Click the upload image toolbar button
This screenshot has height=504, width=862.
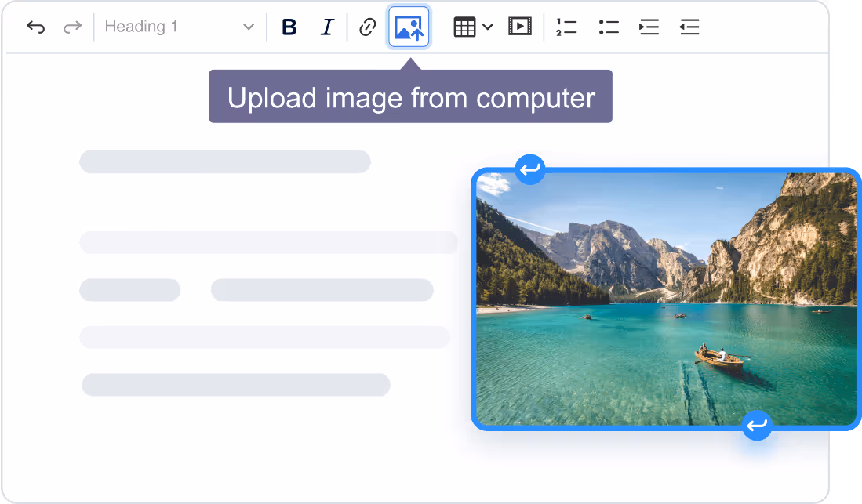[409, 27]
